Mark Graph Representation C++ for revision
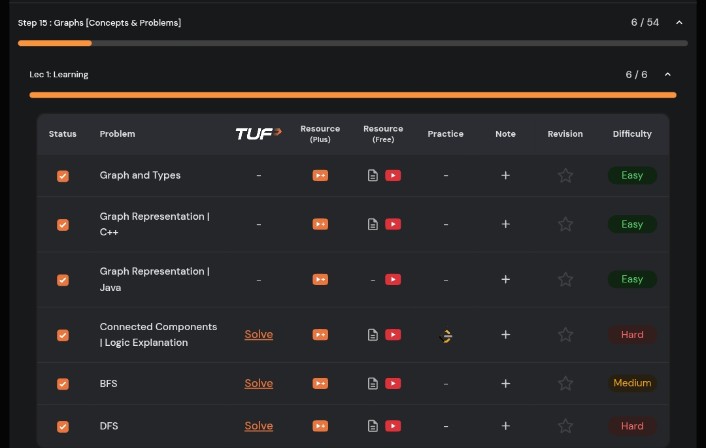The image size is (706, 448). click(x=565, y=224)
